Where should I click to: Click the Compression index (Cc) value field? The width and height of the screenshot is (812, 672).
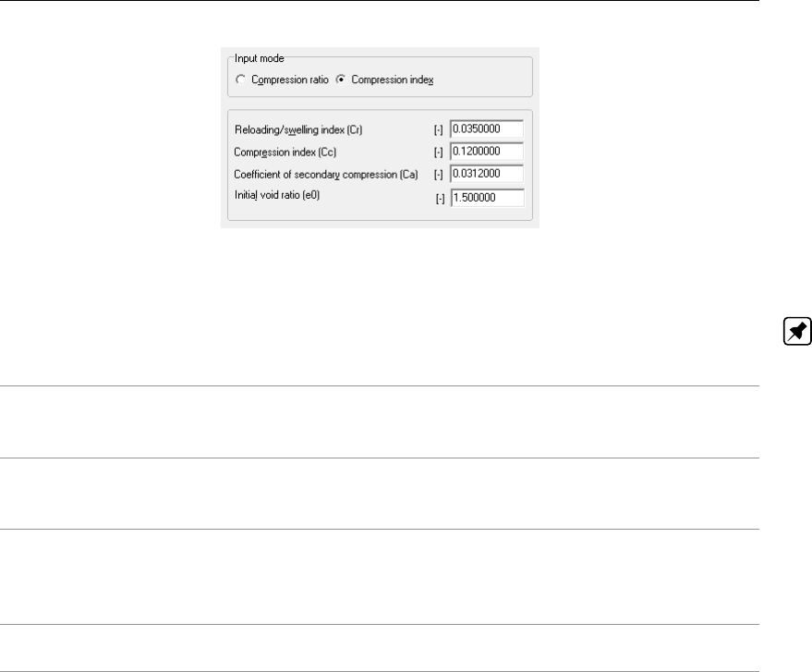tap(487, 151)
